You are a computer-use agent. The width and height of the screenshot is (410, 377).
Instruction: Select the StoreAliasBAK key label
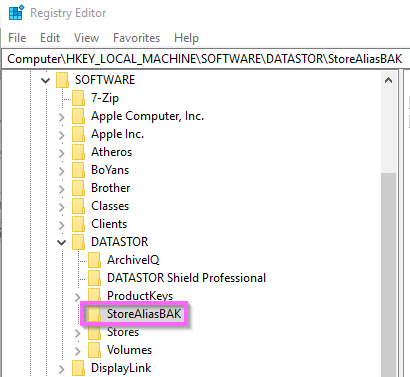click(x=144, y=314)
